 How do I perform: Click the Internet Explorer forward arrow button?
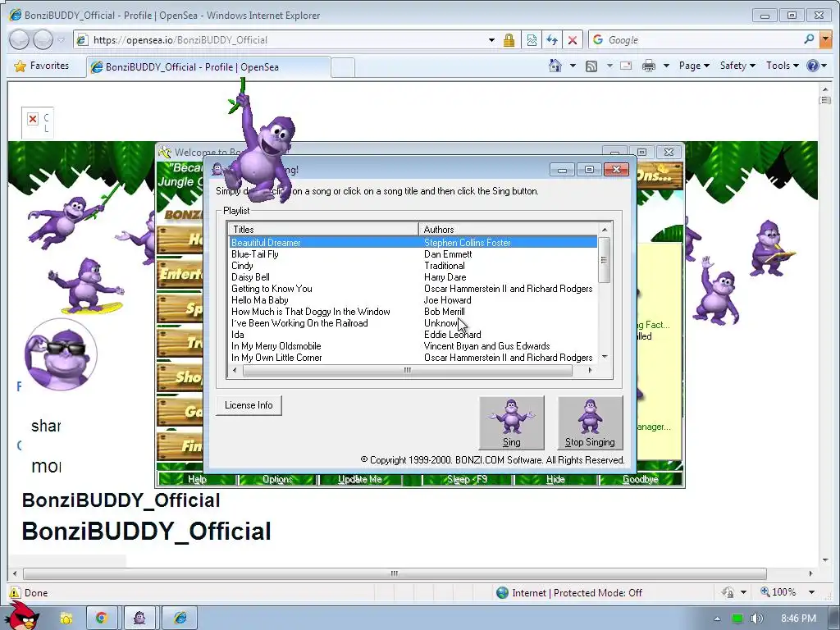(43, 39)
